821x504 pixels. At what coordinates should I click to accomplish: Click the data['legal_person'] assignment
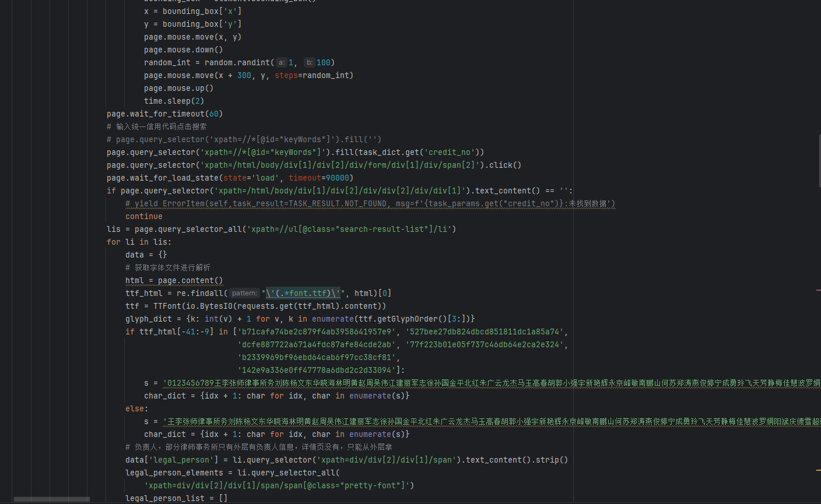click(346, 460)
